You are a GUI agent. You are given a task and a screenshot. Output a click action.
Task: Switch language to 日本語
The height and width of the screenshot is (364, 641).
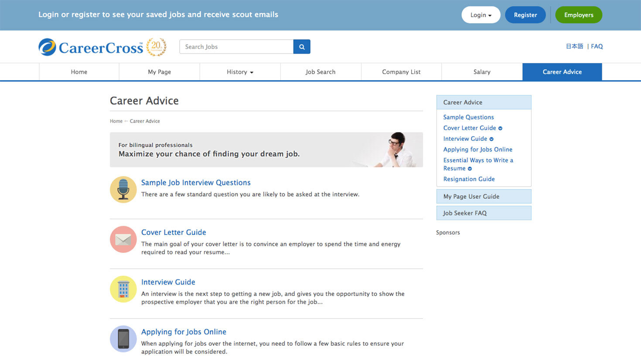click(574, 46)
